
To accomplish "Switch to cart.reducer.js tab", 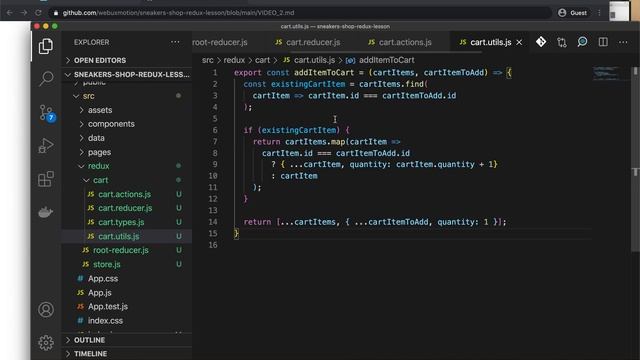I will (308, 42).
